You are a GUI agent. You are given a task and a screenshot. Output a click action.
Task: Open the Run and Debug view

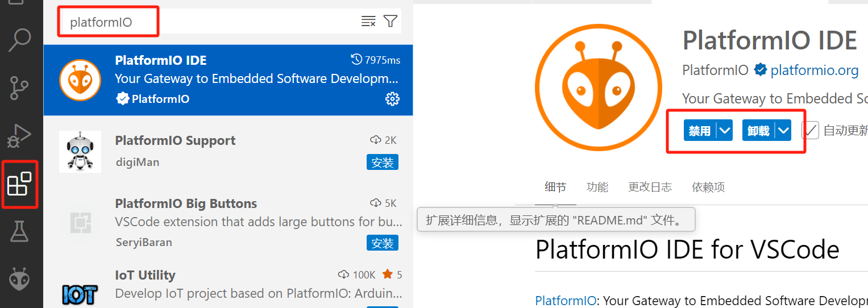pos(20,135)
